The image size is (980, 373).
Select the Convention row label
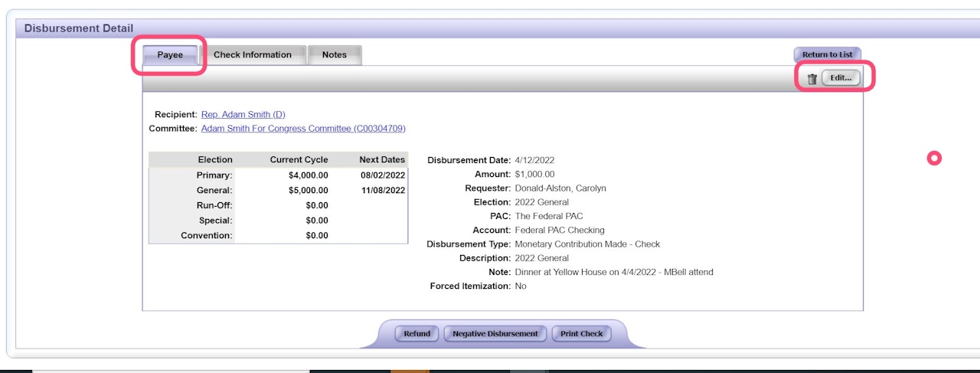[207, 235]
